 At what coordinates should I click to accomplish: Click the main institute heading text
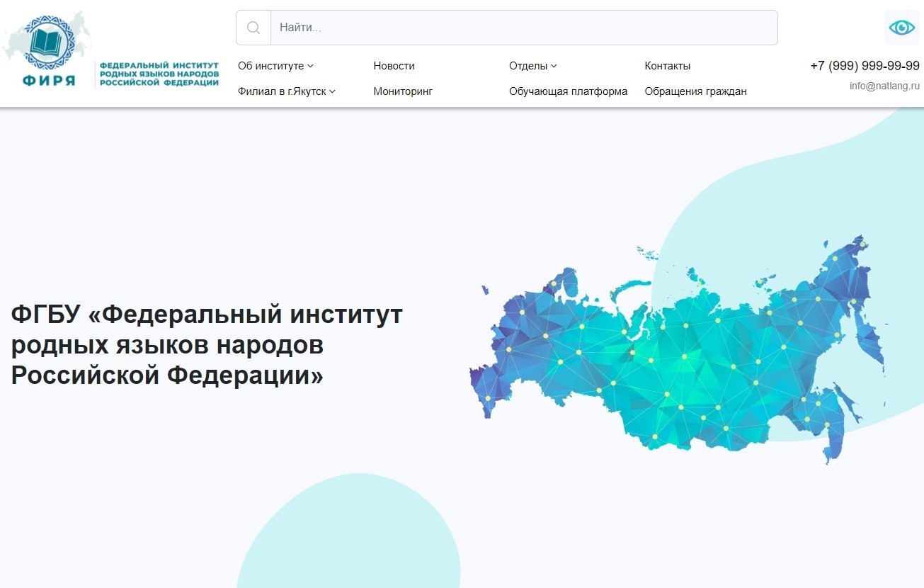pyautogui.click(x=205, y=345)
